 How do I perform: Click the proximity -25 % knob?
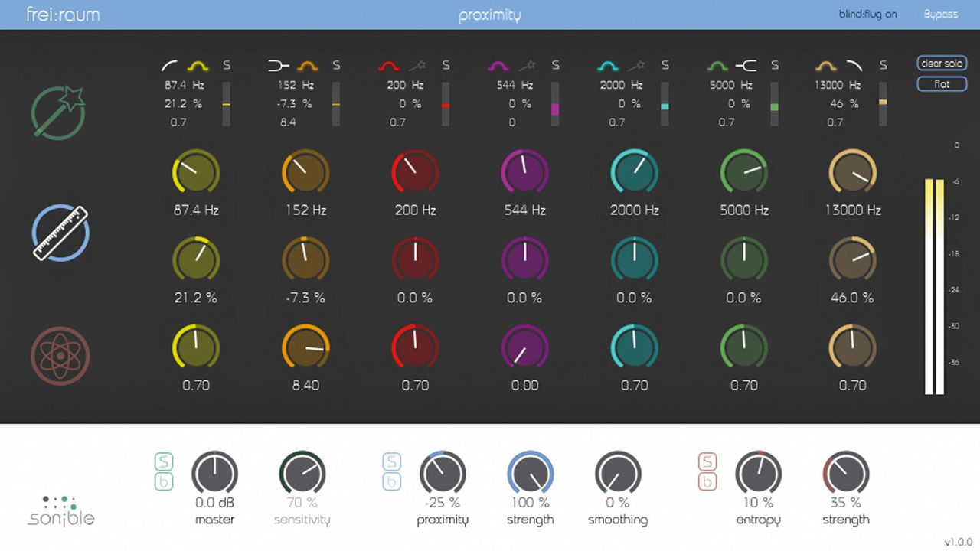(x=443, y=474)
